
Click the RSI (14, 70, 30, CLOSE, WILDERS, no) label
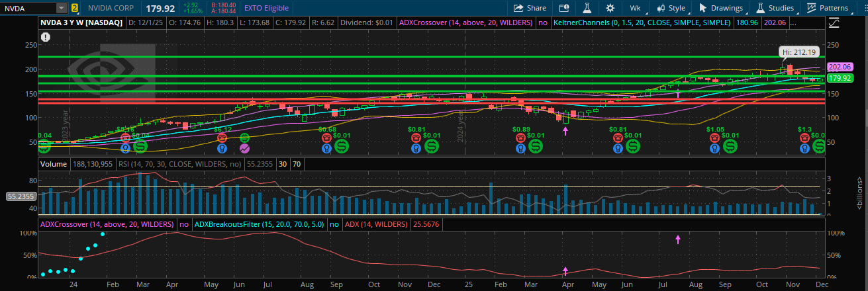tap(179, 163)
